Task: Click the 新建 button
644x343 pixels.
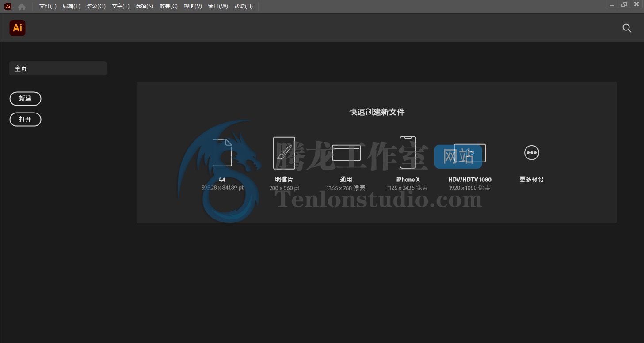Action: point(25,98)
